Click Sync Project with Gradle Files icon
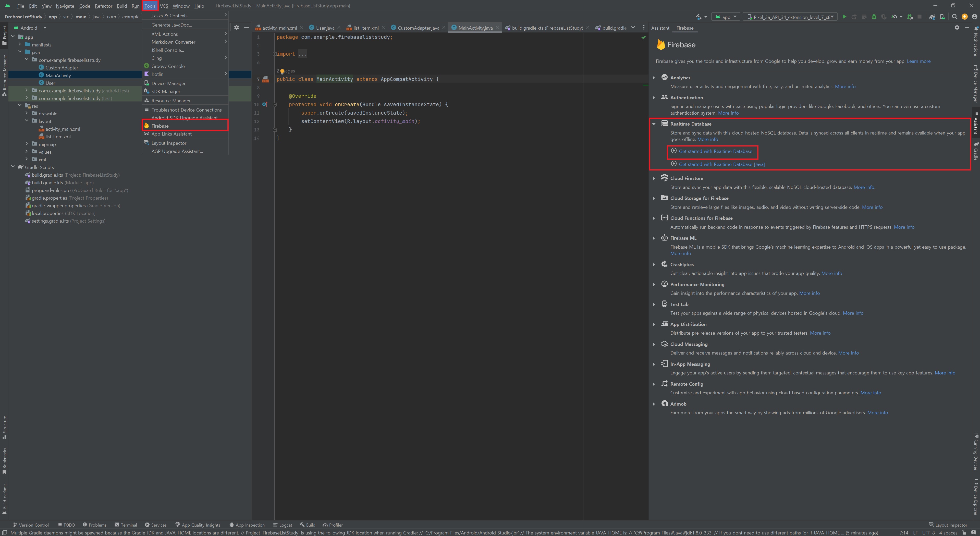This screenshot has height=536, width=980. point(932,17)
